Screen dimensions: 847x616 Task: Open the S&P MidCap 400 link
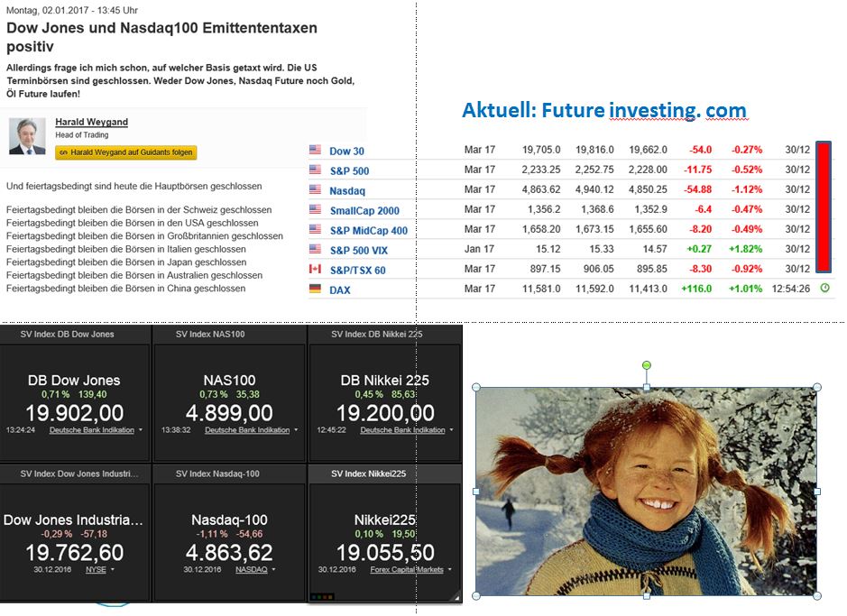[x=368, y=230]
